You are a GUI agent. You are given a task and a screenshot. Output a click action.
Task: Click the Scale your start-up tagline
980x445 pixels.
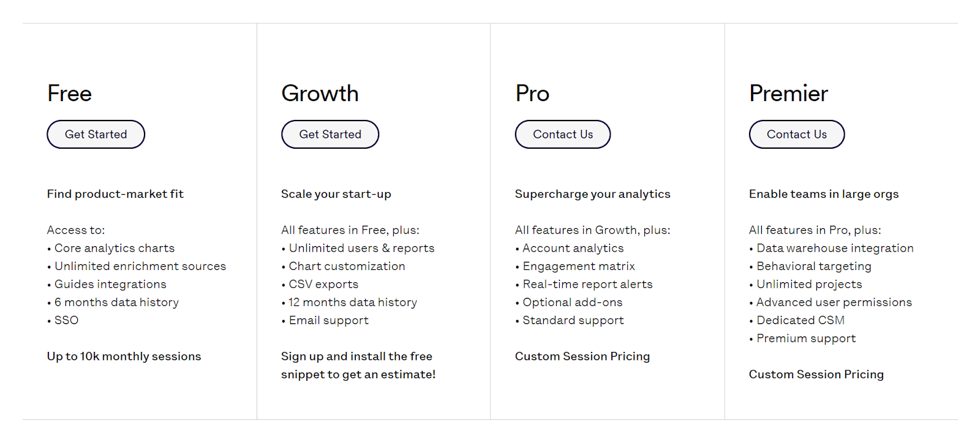pos(336,193)
